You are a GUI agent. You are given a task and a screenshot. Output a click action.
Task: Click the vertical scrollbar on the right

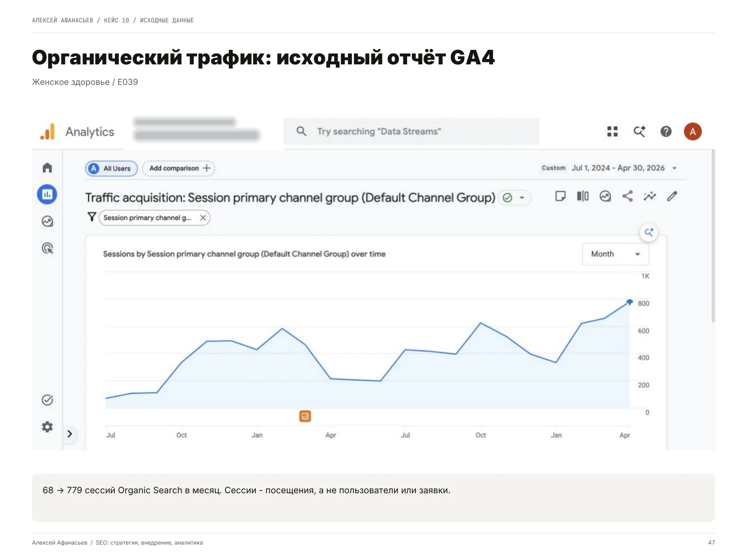713,236
